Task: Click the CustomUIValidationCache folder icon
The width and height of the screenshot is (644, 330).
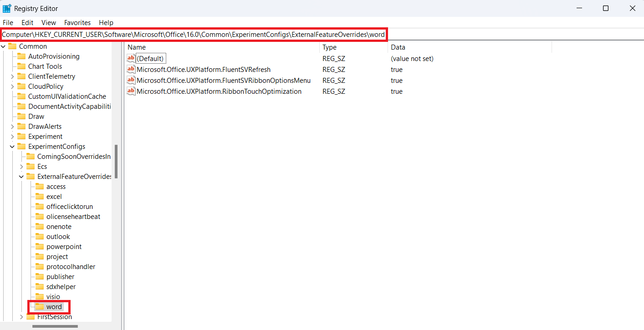Action: pos(21,96)
